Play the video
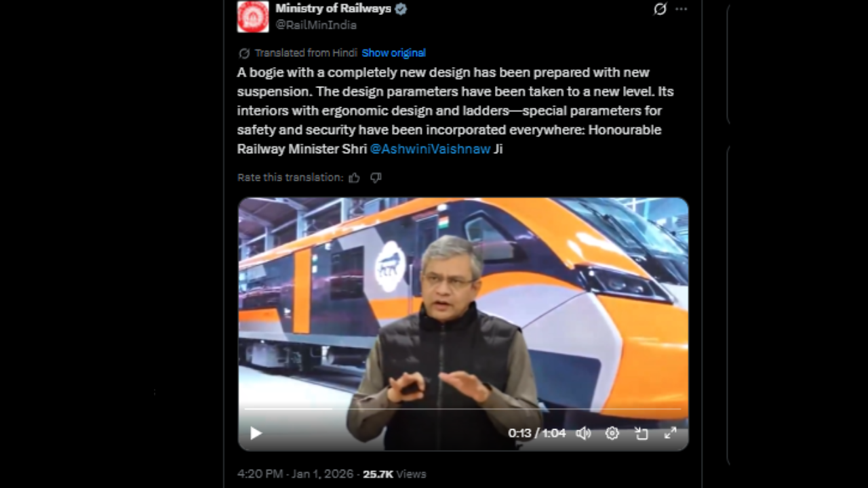The image size is (868, 488). click(256, 433)
